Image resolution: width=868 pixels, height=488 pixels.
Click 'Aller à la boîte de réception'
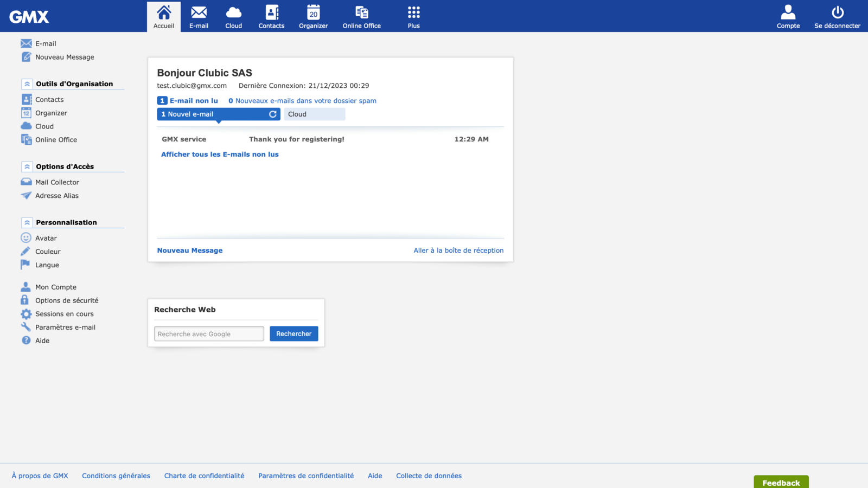pos(458,251)
